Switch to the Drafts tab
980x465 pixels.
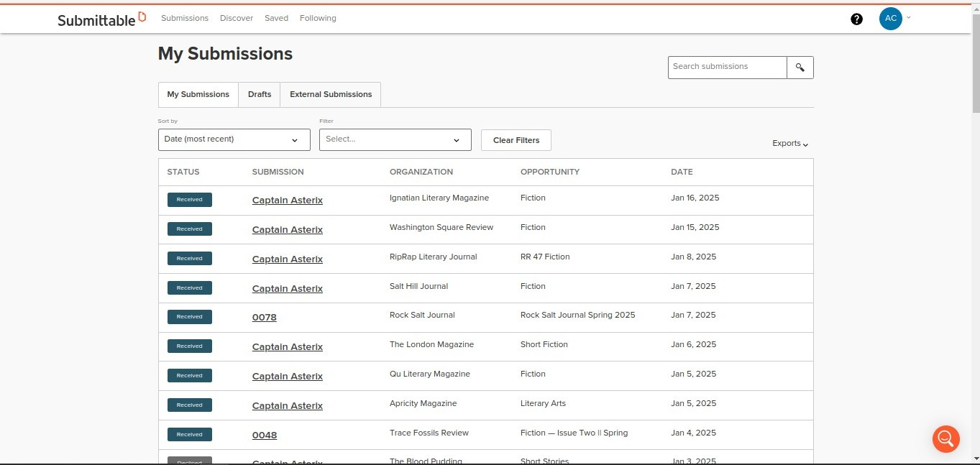pos(260,94)
